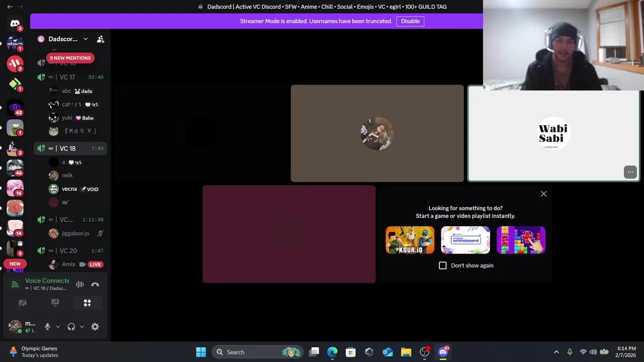Launch the block puzzle activity

point(521,240)
